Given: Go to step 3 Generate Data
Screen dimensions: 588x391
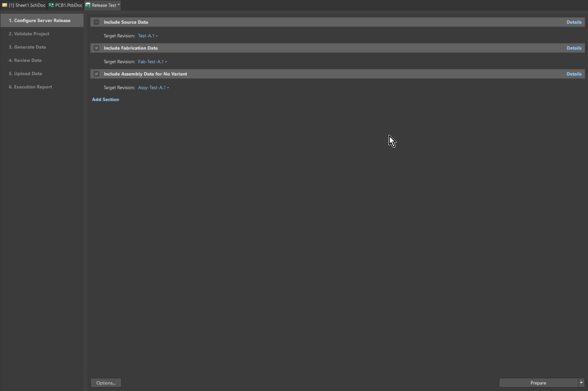Looking at the screenshot, I should click(x=42, y=47).
